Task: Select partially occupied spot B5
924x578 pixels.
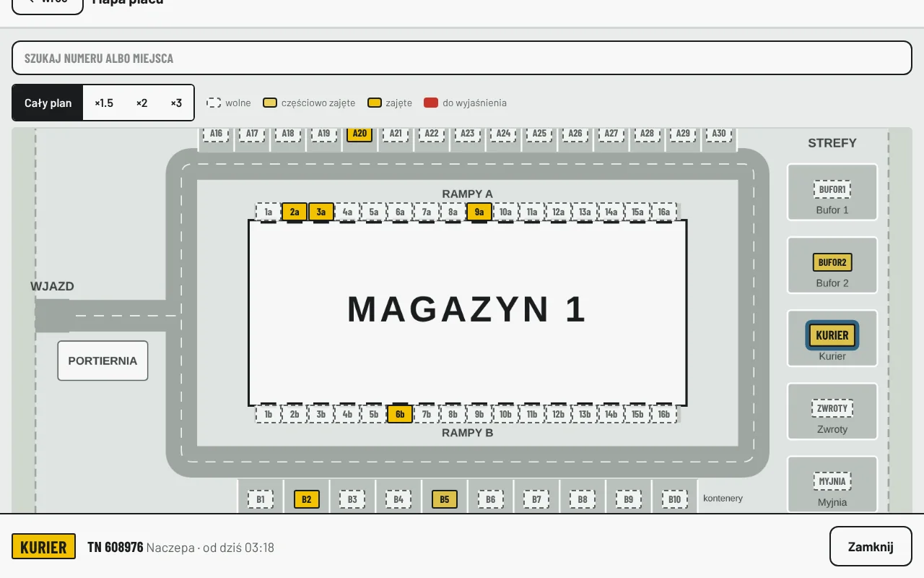Action: coord(445,499)
